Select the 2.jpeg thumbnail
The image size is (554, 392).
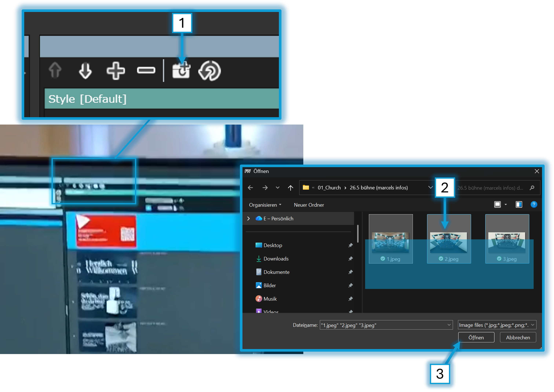point(449,243)
